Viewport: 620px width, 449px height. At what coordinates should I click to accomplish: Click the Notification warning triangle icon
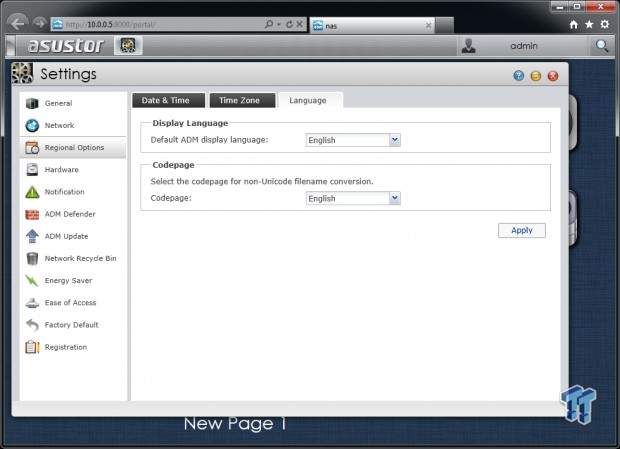32,192
